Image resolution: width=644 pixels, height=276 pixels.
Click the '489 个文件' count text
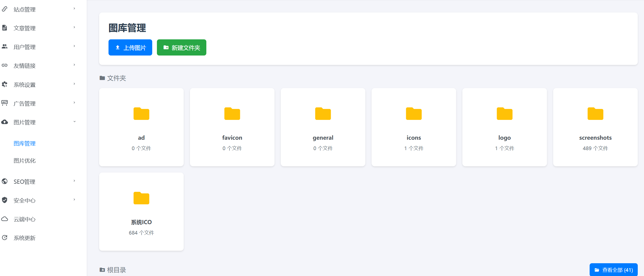click(595, 148)
